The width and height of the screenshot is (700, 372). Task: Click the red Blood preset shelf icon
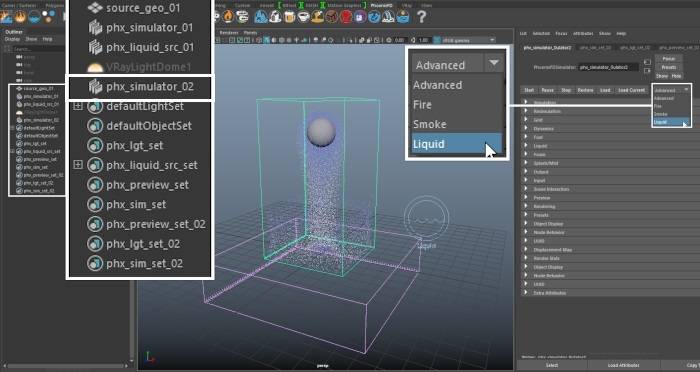click(346, 17)
